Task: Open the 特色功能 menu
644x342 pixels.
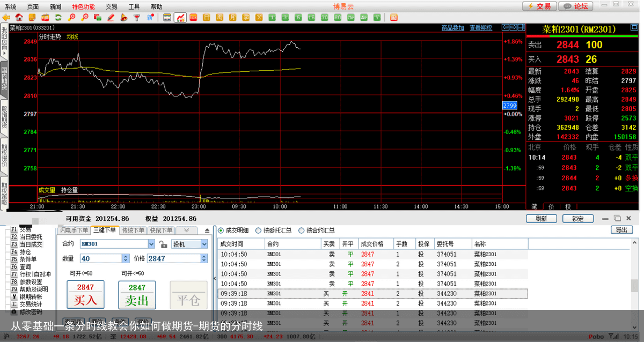Action: pyautogui.click(x=83, y=6)
